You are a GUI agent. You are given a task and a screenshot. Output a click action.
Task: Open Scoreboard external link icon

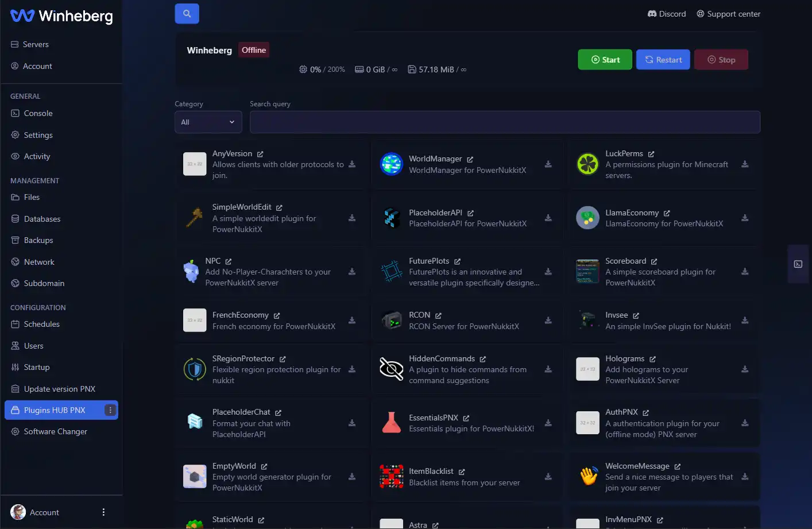[654, 261]
